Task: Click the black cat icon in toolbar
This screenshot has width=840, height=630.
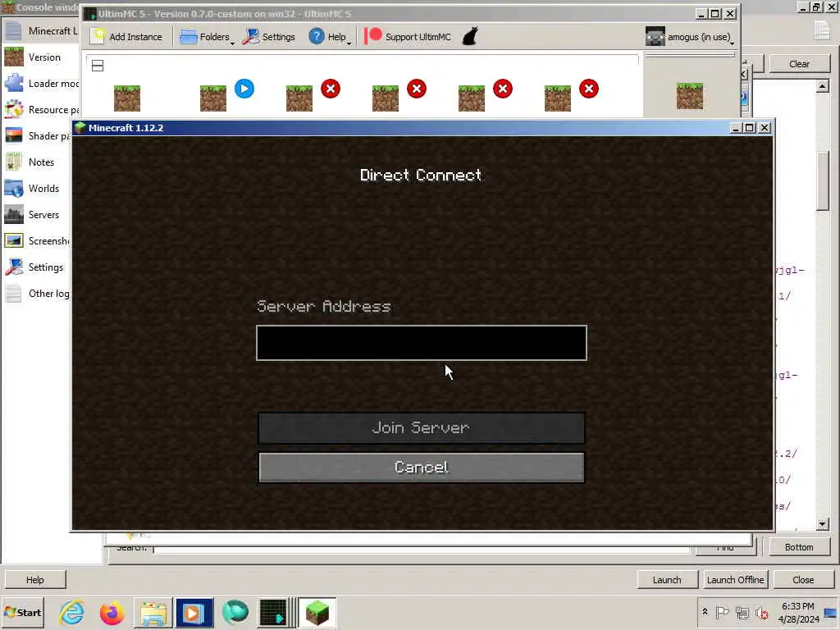Action: point(470,36)
